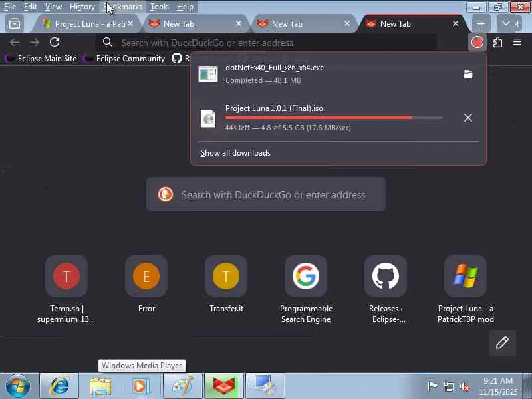The height and width of the screenshot is (399, 532).
Task: Open the Firefox View tab-overview icon
Action: click(x=15, y=23)
